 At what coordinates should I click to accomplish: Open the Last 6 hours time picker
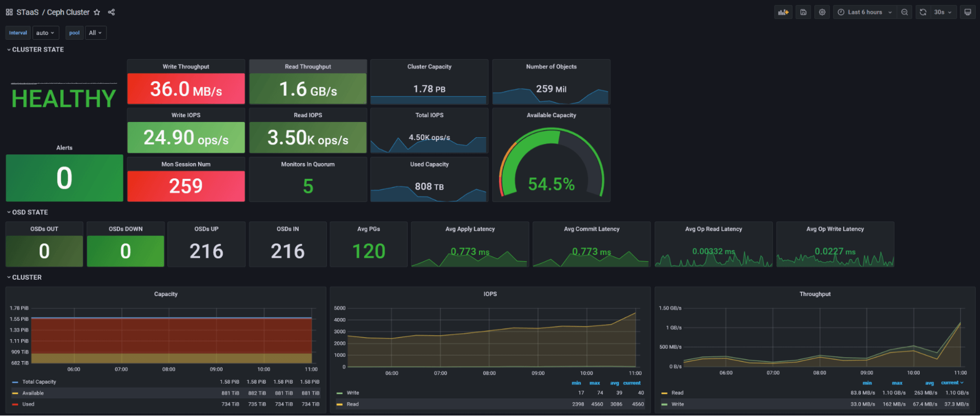[x=865, y=12]
